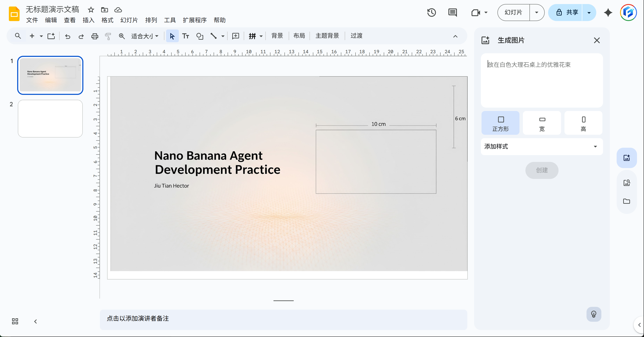Click the 创建 create button
The height and width of the screenshot is (337, 644).
pyautogui.click(x=542, y=170)
